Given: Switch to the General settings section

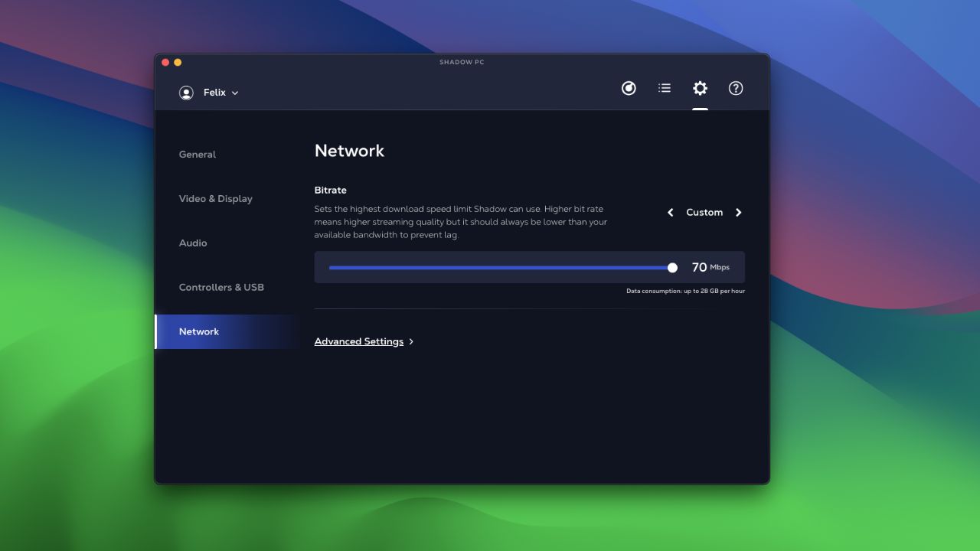Looking at the screenshot, I should 197,154.
